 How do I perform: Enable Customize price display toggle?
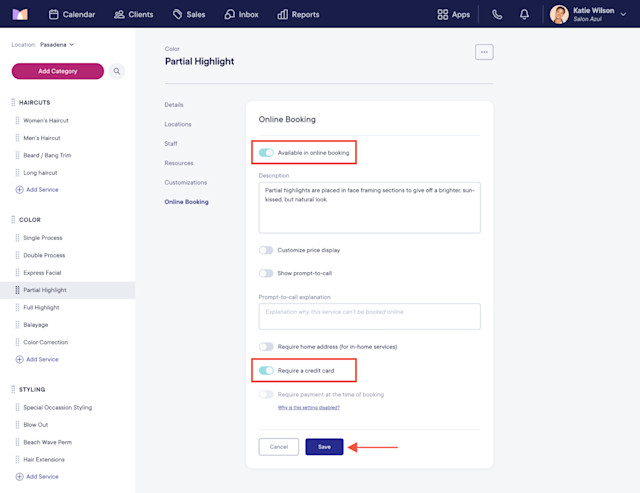[x=266, y=250]
